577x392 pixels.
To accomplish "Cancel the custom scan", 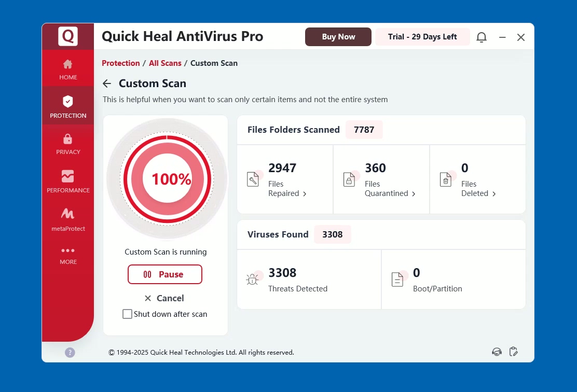I will (164, 298).
